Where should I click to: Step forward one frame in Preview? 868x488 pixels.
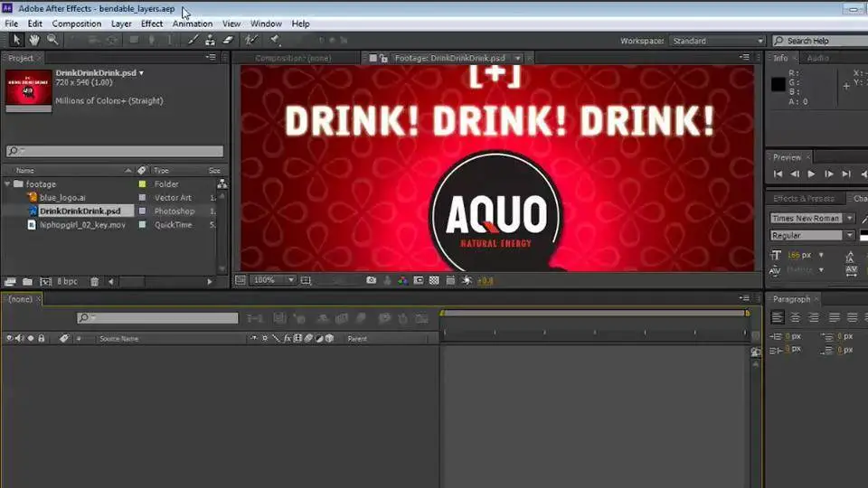click(x=829, y=174)
